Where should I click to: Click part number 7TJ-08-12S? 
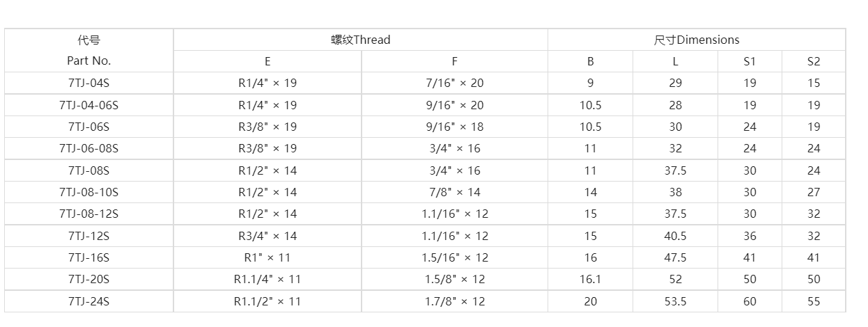tap(89, 214)
